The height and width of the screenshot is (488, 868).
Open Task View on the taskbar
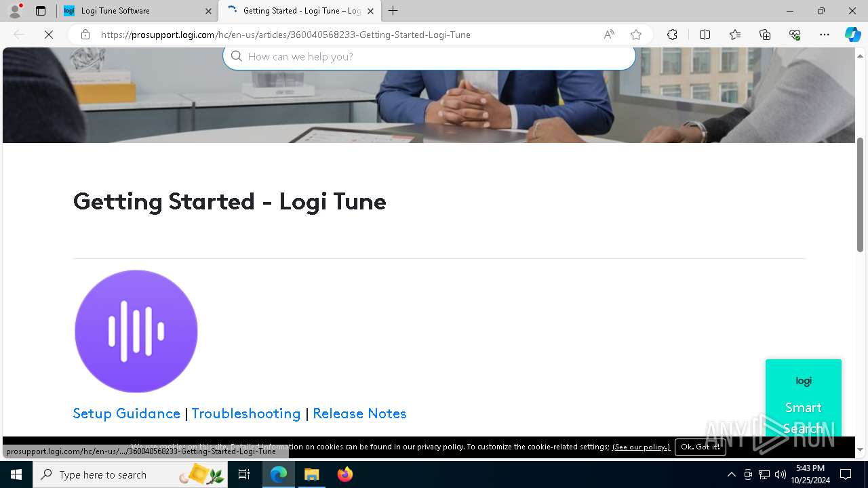click(244, 474)
